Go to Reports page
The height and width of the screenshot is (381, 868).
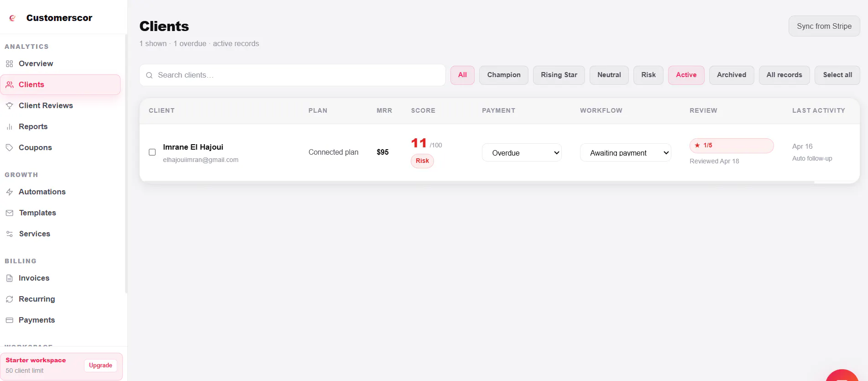pyautogui.click(x=60, y=127)
